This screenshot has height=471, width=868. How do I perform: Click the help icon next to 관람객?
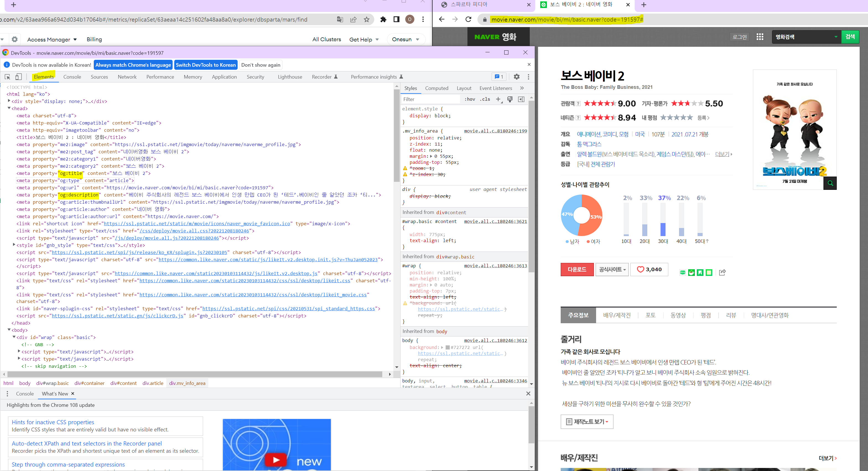point(578,104)
